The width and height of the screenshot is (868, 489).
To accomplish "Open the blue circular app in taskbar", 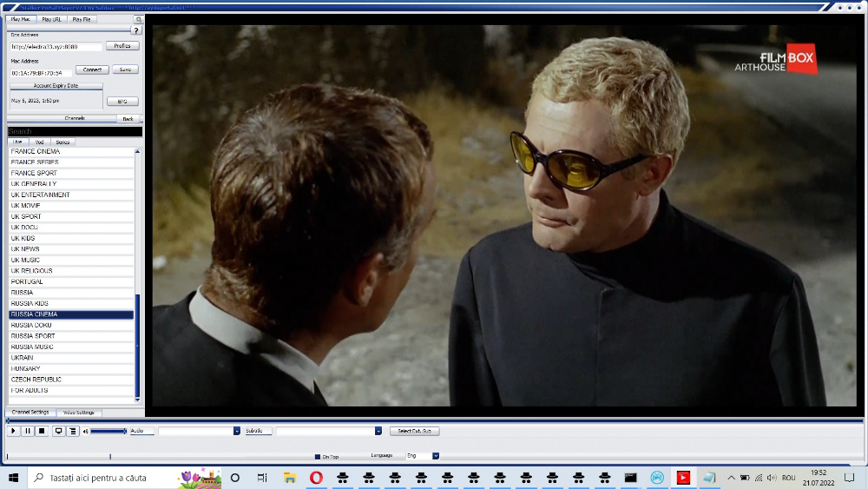I will pyautogui.click(x=657, y=478).
